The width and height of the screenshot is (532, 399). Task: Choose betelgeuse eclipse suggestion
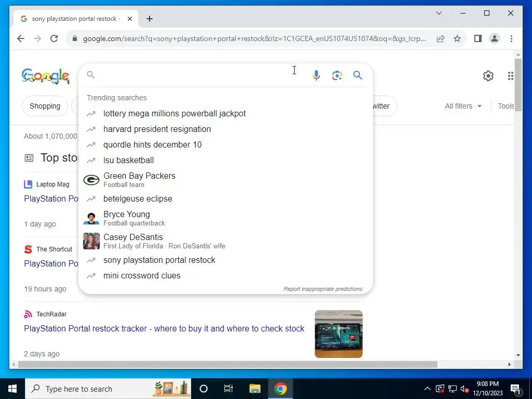(x=225, y=199)
